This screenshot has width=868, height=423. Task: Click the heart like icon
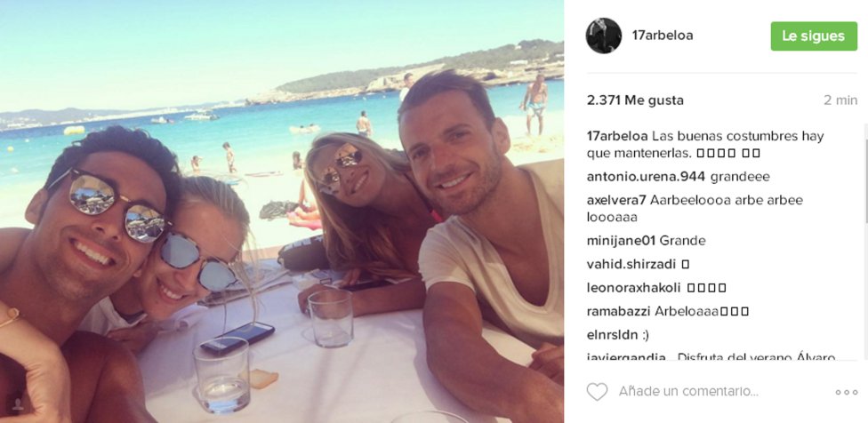(597, 392)
